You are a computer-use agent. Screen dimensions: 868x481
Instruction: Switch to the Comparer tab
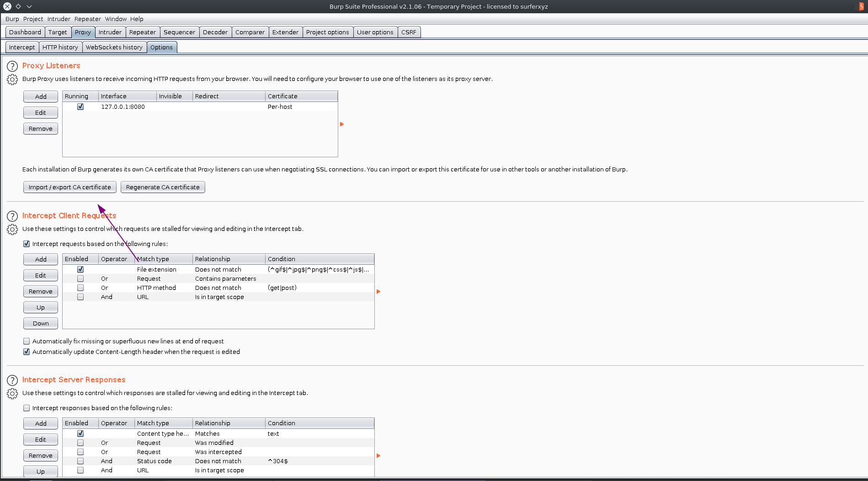[250, 32]
